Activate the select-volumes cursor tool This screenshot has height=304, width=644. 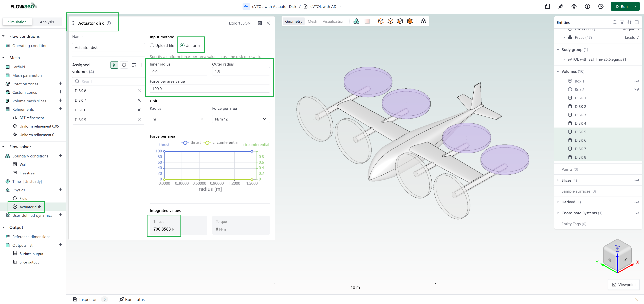(114, 65)
